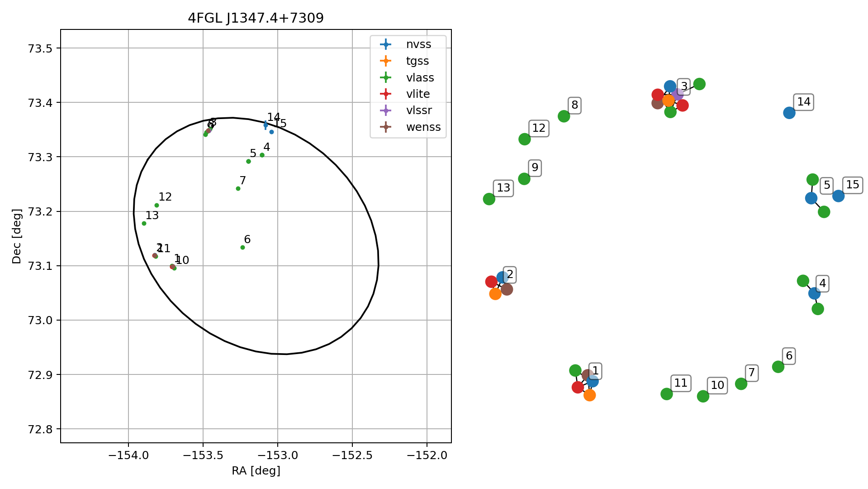Click the red node in cluster 2

pos(491,282)
